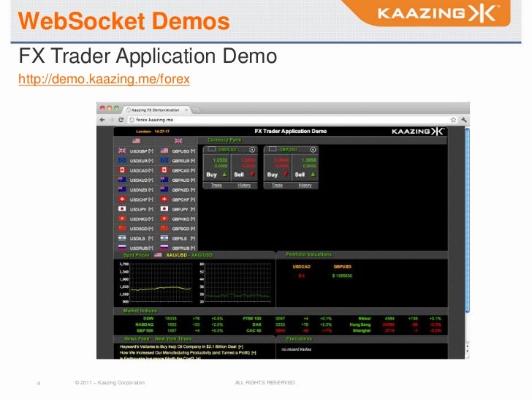Close the Kaazing FX Demonstration tab
This screenshot has width=532, height=399.
186,110
